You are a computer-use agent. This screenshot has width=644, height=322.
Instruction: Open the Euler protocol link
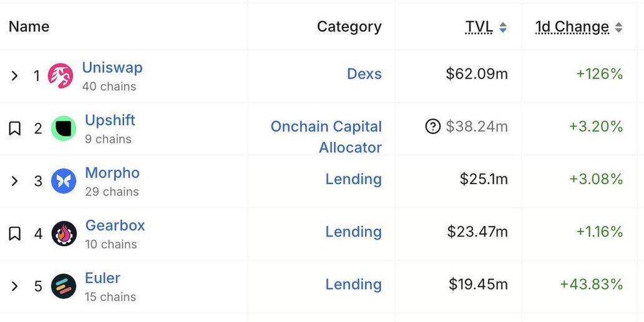click(102, 278)
